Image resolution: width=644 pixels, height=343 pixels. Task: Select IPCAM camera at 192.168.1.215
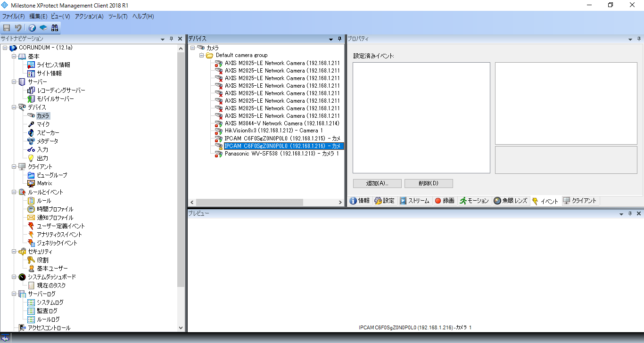[282, 139]
